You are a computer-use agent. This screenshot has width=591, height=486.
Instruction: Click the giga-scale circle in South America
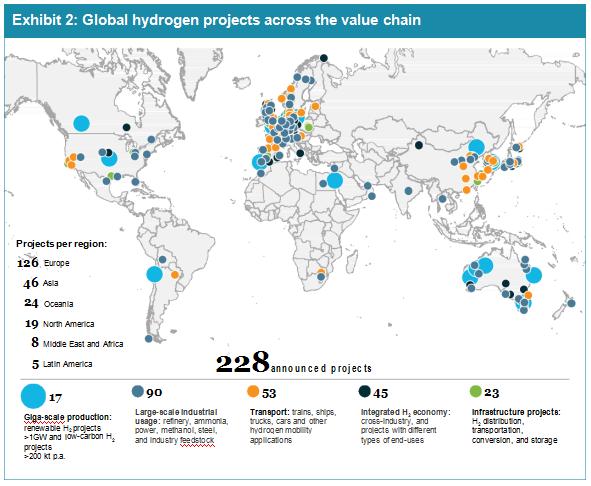154,274
